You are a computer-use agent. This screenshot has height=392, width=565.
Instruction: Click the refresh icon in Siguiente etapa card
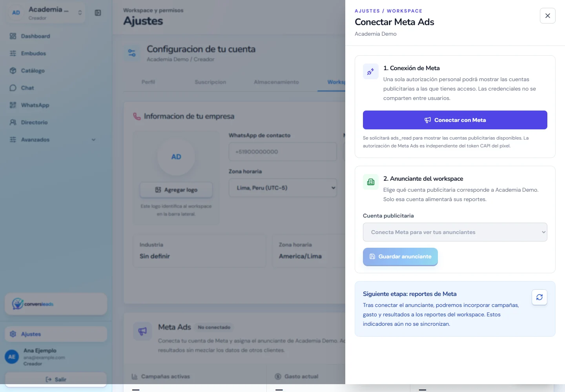539,297
